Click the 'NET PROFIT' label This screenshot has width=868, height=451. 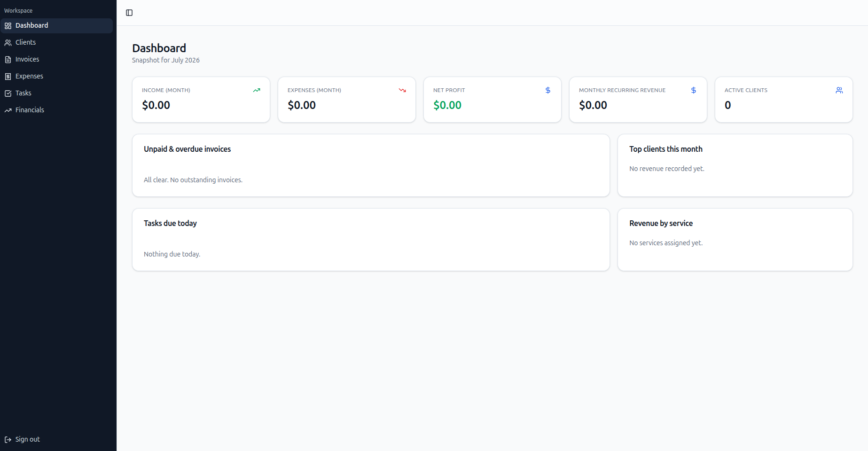(449, 90)
